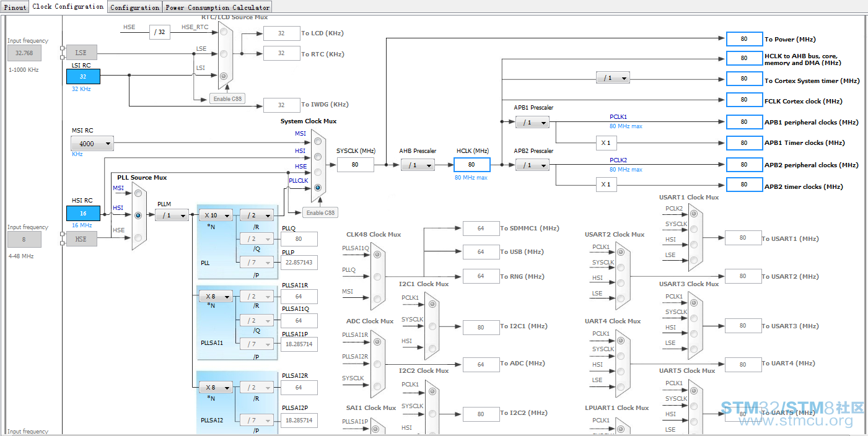Open the APB2 Prescaler dropdown
Viewport: 868px width, 436px height.
tap(532, 165)
